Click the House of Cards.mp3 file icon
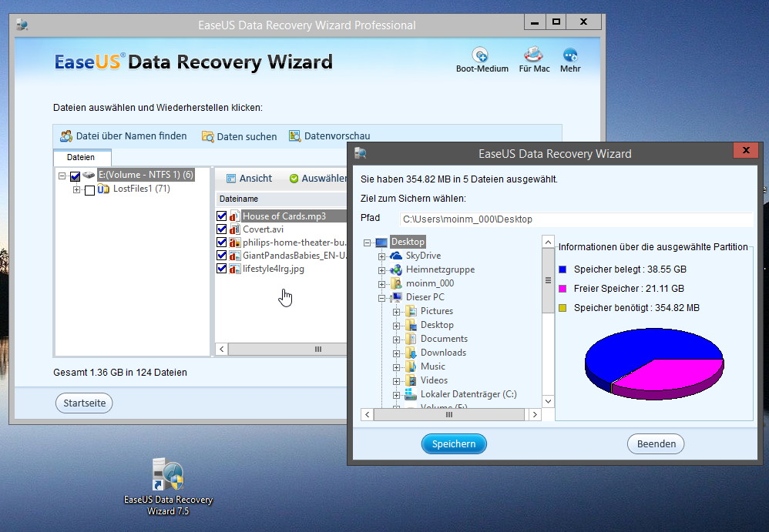 click(234, 216)
